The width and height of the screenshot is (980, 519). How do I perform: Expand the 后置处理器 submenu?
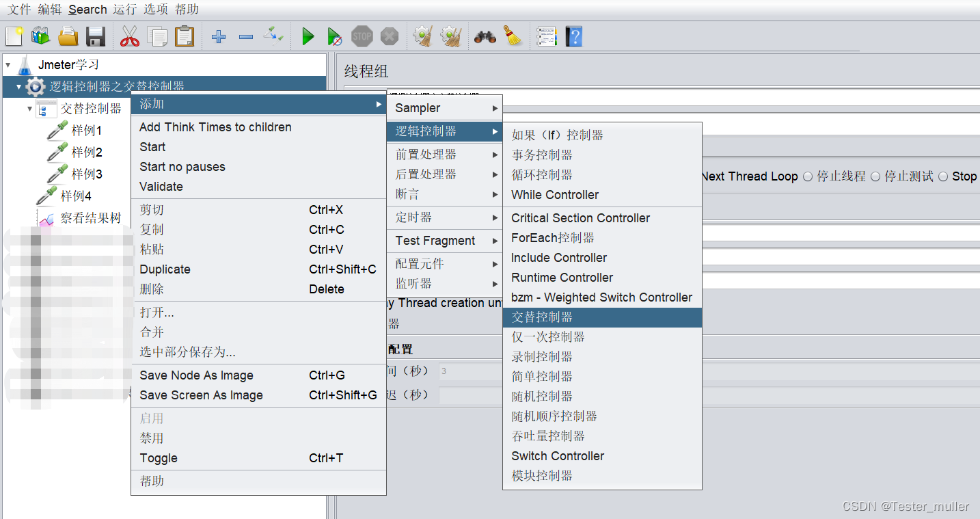tap(445, 174)
